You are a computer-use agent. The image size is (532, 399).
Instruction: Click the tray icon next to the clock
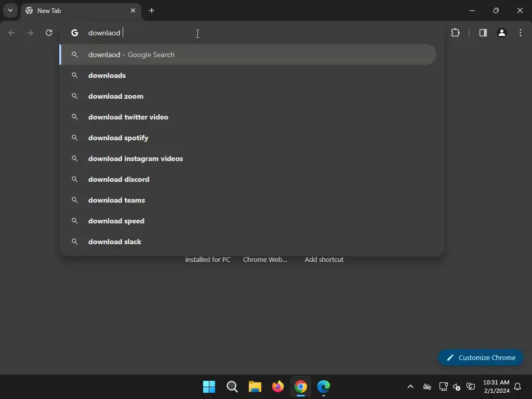tap(471, 387)
